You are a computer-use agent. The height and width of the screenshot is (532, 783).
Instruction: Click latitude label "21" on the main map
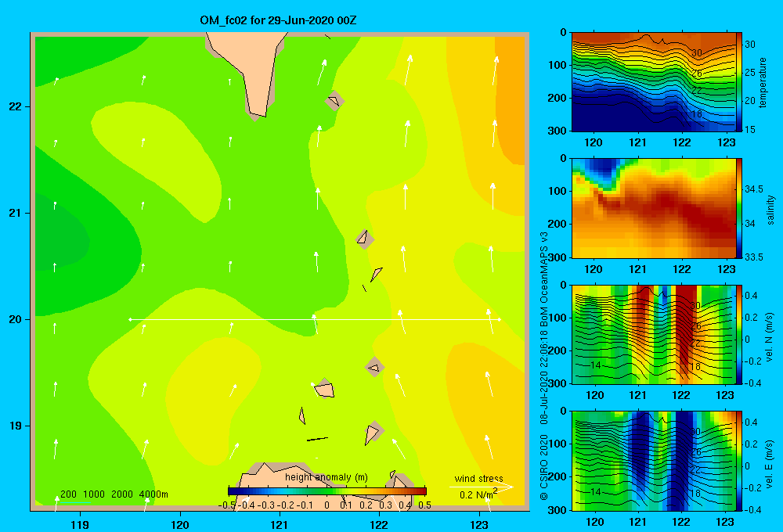pyautogui.click(x=16, y=213)
